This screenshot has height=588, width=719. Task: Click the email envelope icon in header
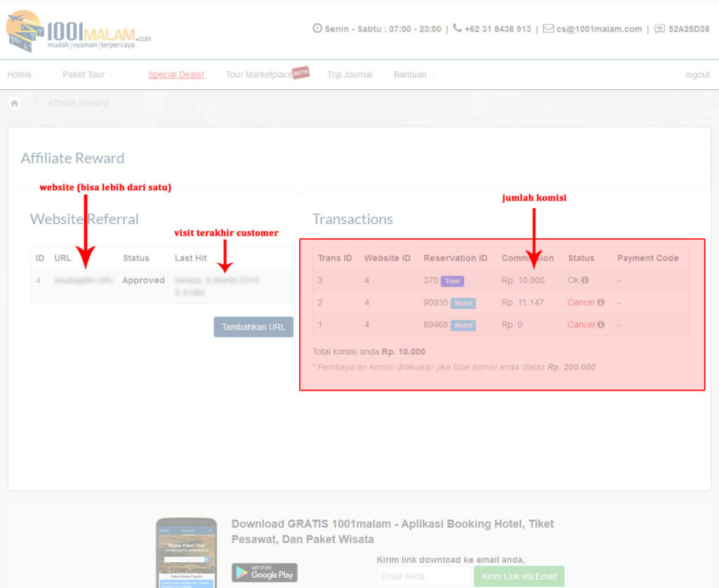click(548, 29)
